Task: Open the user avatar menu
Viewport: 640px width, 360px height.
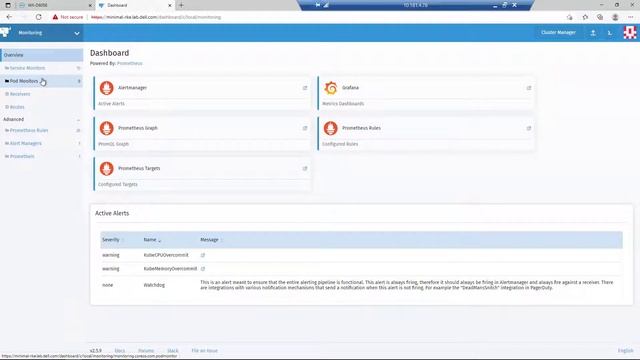Action: [x=630, y=33]
